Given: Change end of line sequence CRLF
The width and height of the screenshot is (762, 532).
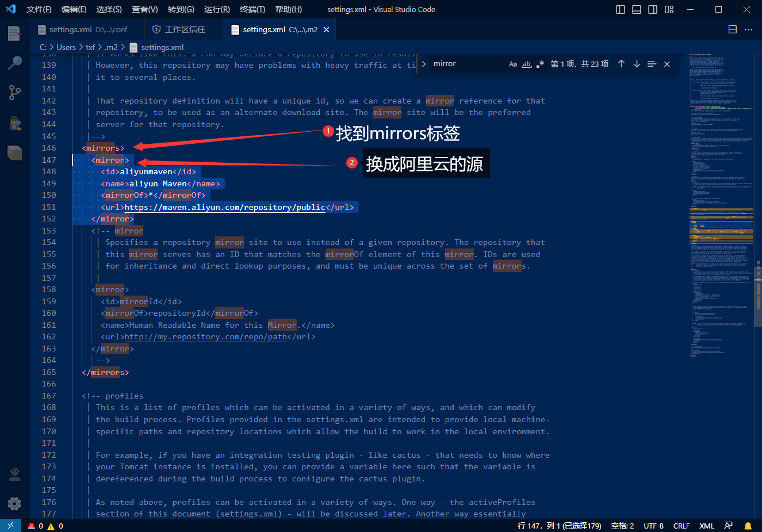Looking at the screenshot, I should pyautogui.click(x=681, y=526).
